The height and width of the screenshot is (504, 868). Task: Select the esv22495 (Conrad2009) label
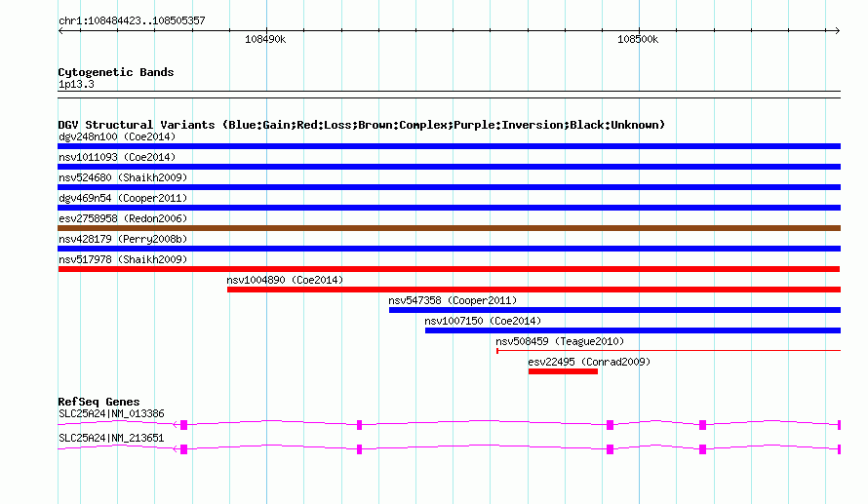pos(589,362)
